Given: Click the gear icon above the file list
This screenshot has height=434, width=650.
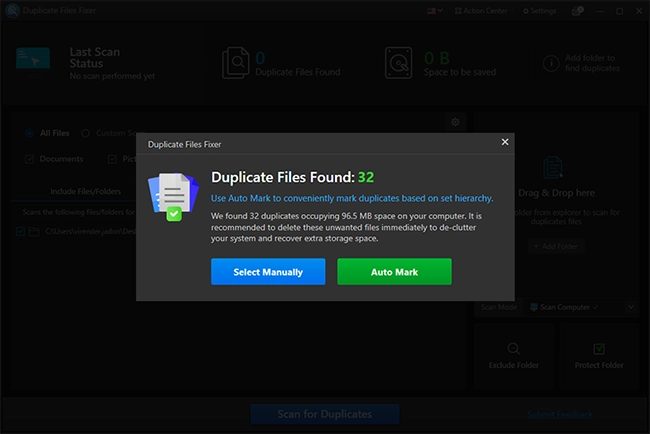Looking at the screenshot, I should tap(455, 122).
